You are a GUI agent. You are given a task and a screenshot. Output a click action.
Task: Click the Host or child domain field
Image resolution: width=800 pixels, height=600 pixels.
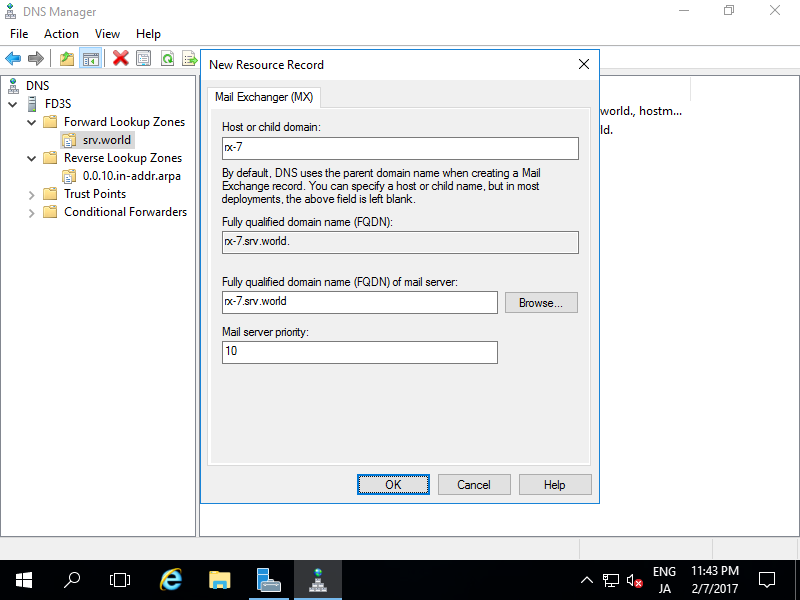(x=400, y=149)
